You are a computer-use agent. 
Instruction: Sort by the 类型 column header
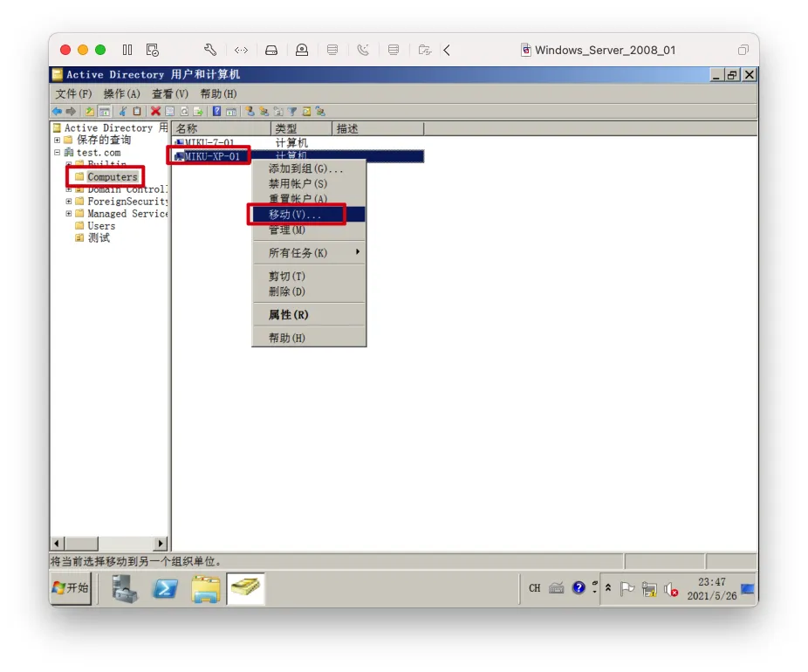tap(301, 128)
